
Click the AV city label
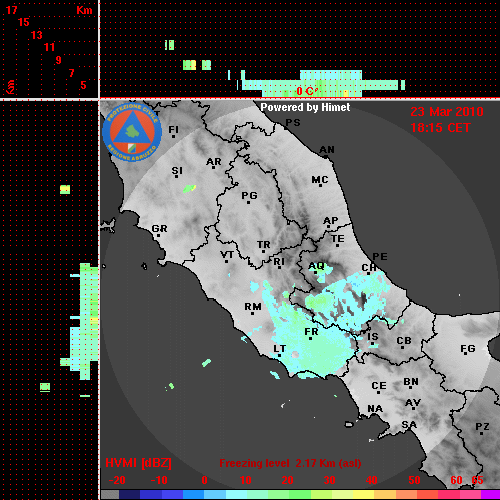pyautogui.click(x=413, y=403)
